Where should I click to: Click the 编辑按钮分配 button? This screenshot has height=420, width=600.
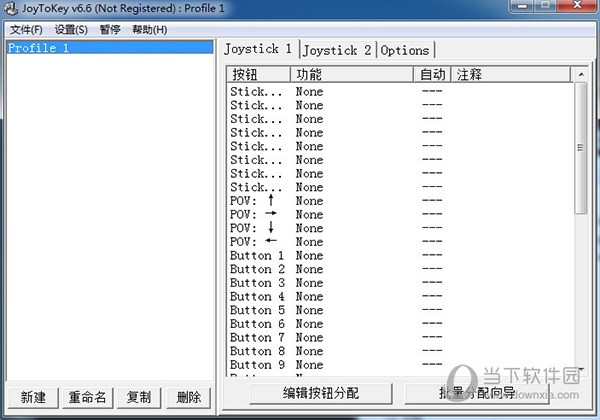coord(321,393)
